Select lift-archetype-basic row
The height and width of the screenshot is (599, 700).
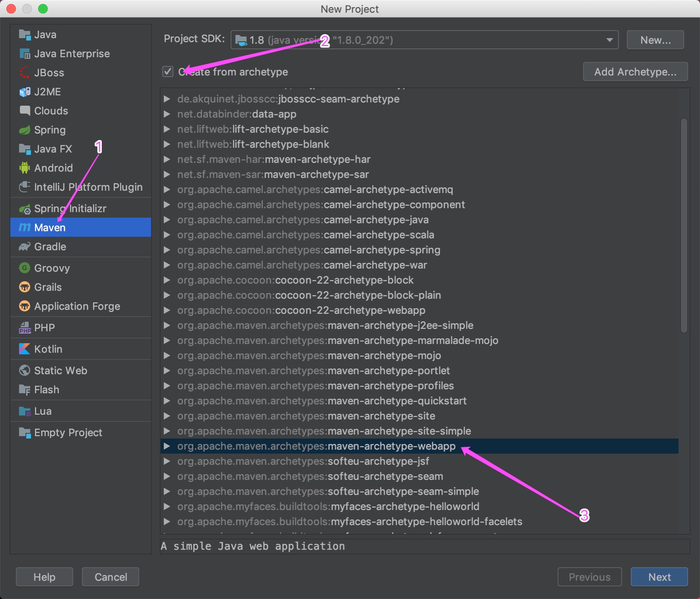[x=419, y=129]
